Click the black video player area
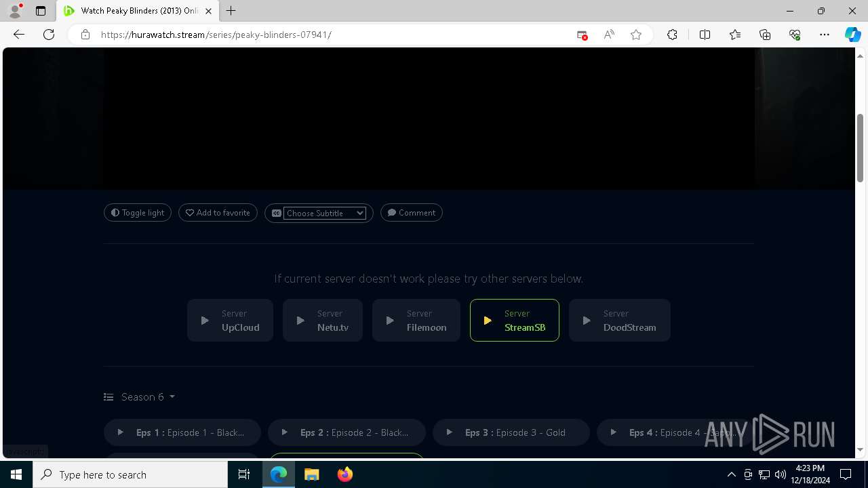This screenshot has height=488, width=868. [x=429, y=119]
